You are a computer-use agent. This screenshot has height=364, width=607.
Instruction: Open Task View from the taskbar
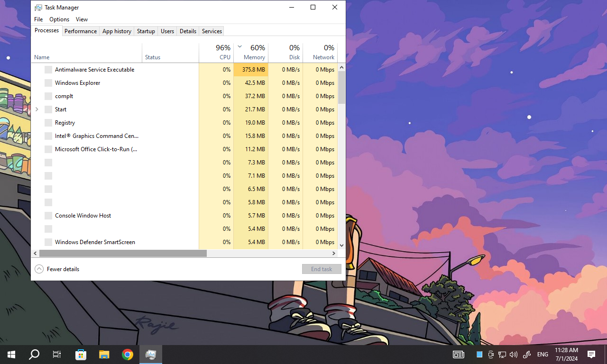(57, 355)
